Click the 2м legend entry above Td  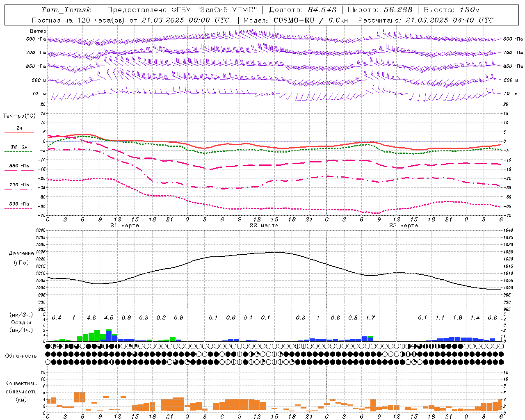tap(19, 128)
